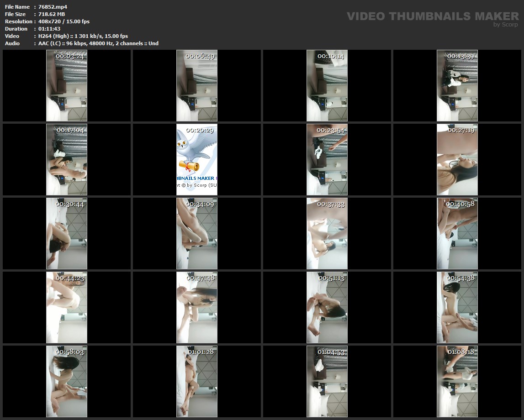Screen dimensions: 524x420
Task: Click the 00:03:24 timestamp label
Action: (x=70, y=56)
